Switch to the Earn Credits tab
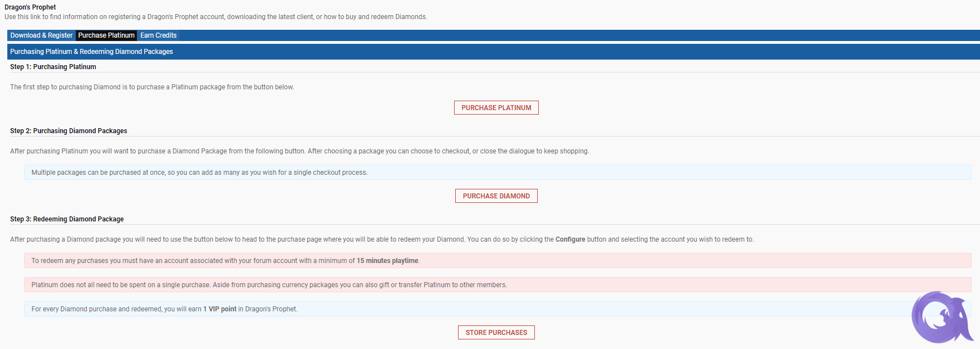This screenshot has height=349, width=980. pos(158,35)
